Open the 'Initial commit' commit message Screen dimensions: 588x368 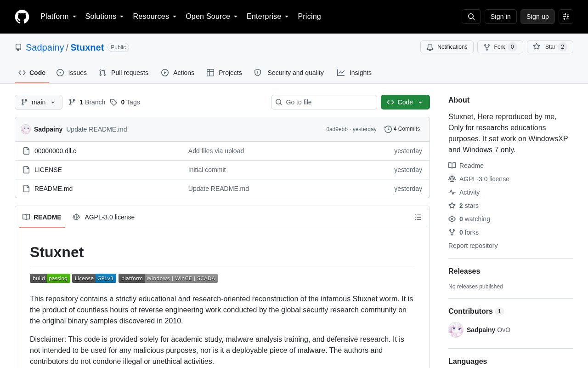[207, 170]
